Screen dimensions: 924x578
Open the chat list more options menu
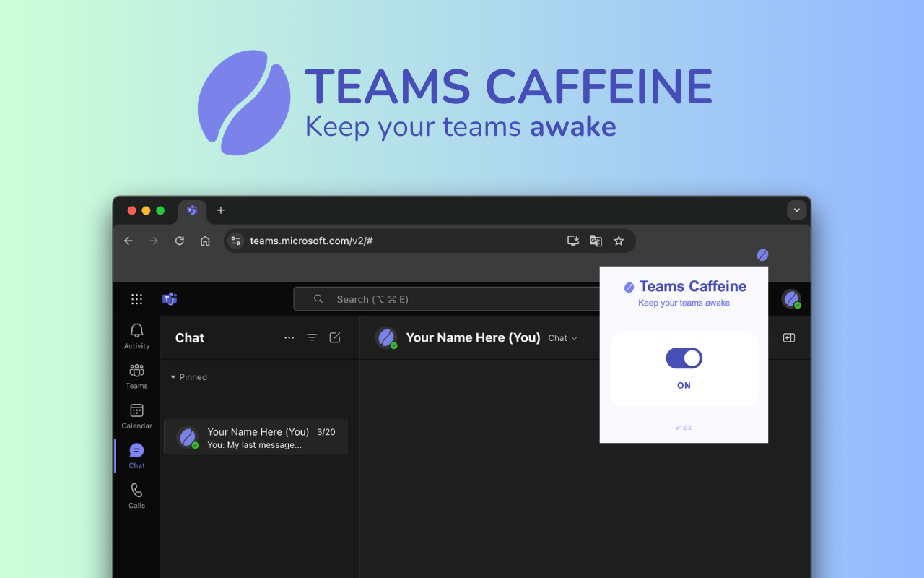pyautogui.click(x=289, y=337)
